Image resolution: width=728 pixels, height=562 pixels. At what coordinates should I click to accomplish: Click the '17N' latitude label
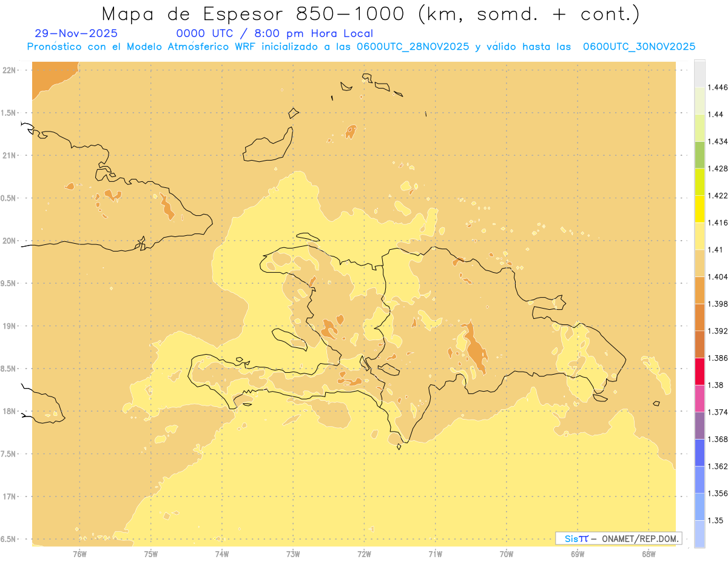pyautogui.click(x=9, y=497)
